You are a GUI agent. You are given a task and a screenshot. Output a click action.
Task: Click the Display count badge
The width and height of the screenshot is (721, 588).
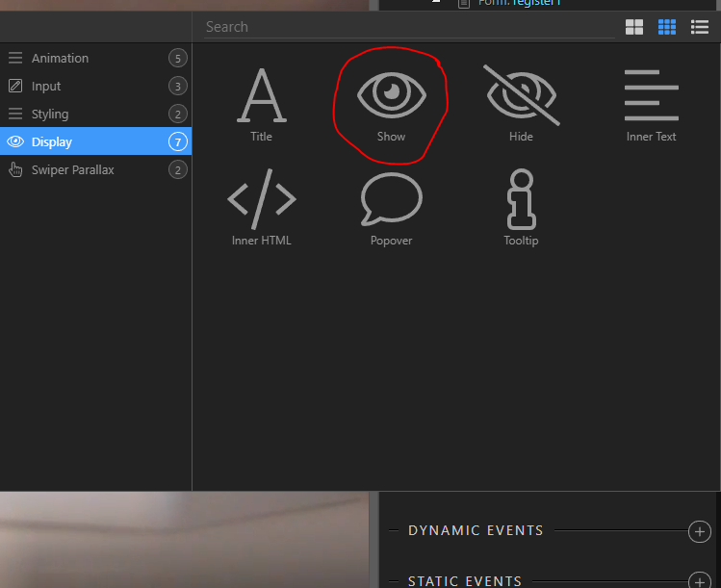pyautogui.click(x=178, y=141)
